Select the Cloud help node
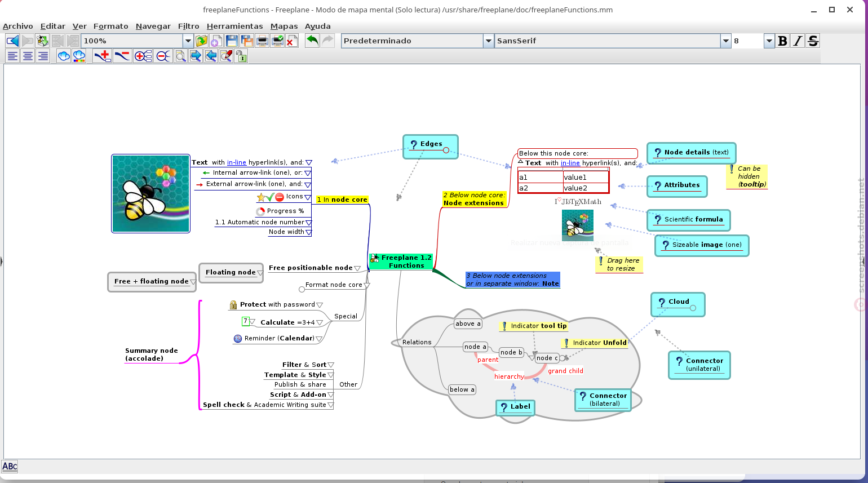868x483 pixels. coord(677,304)
